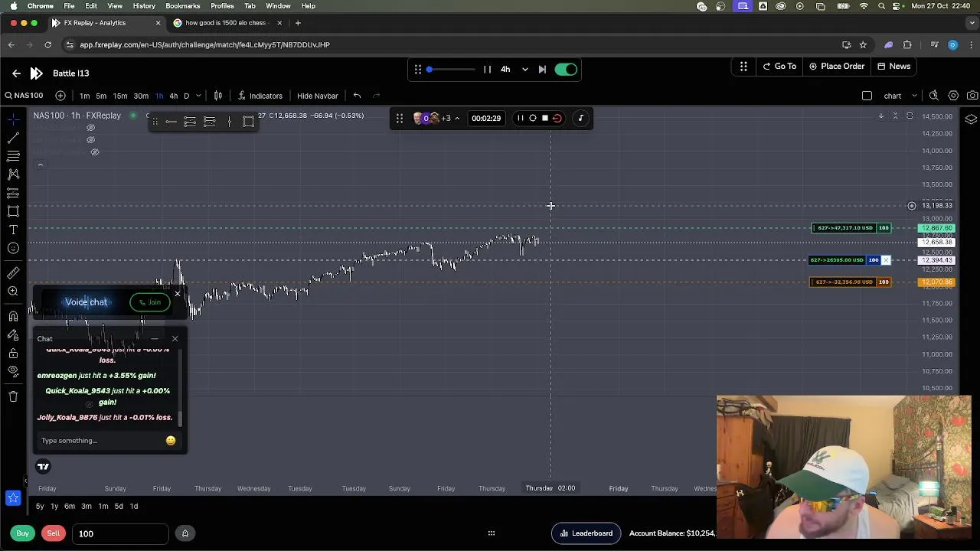This screenshot has width=980, height=551.
Task: Open the News panel
Action: pyautogui.click(x=893, y=67)
